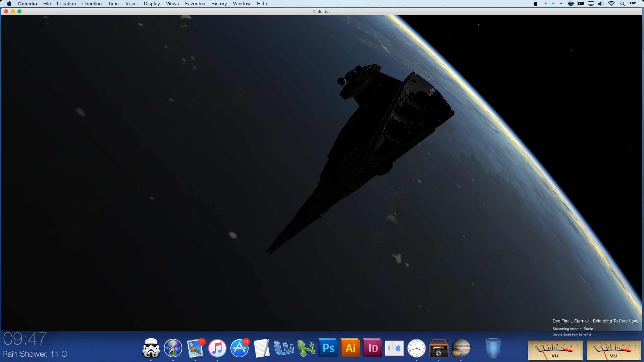The image size is (644, 362).
Task: Click the 'Streaming Internet Radio' label
Action: pyautogui.click(x=573, y=329)
